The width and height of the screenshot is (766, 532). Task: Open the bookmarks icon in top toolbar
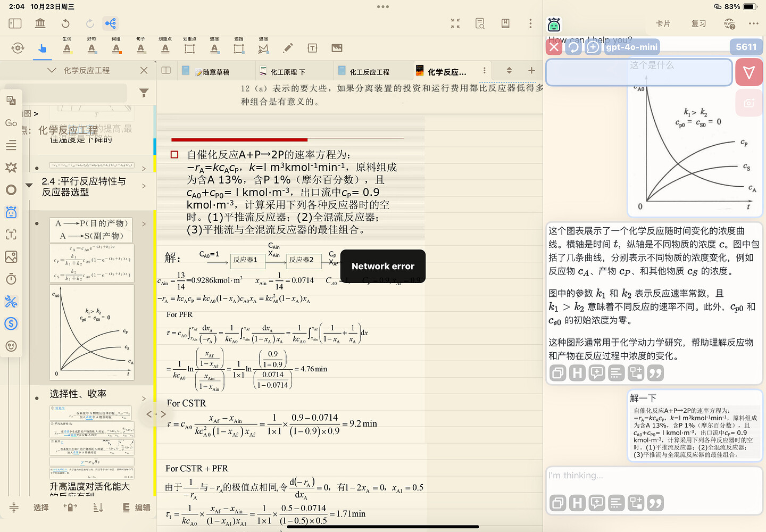pos(505,23)
